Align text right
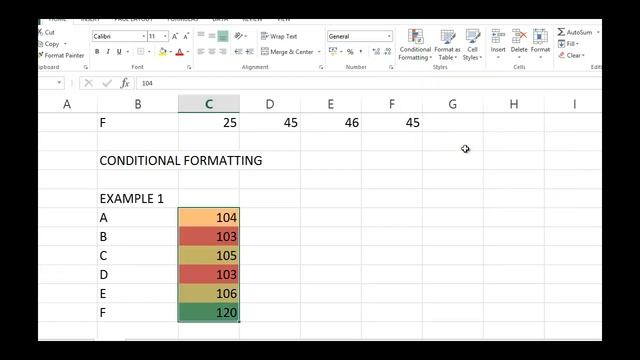 pos(223,51)
